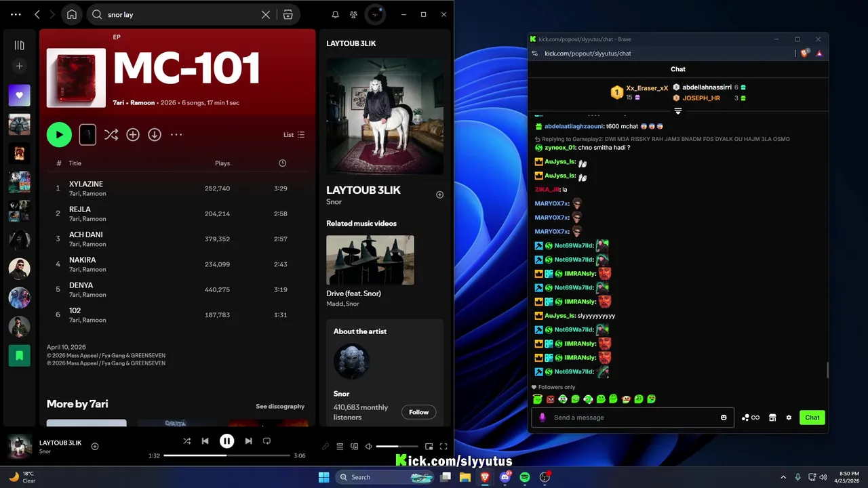The width and height of the screenshot is (868, 488).
Task: Create a playlist with the sidebar plus
Action: [19, 66]
